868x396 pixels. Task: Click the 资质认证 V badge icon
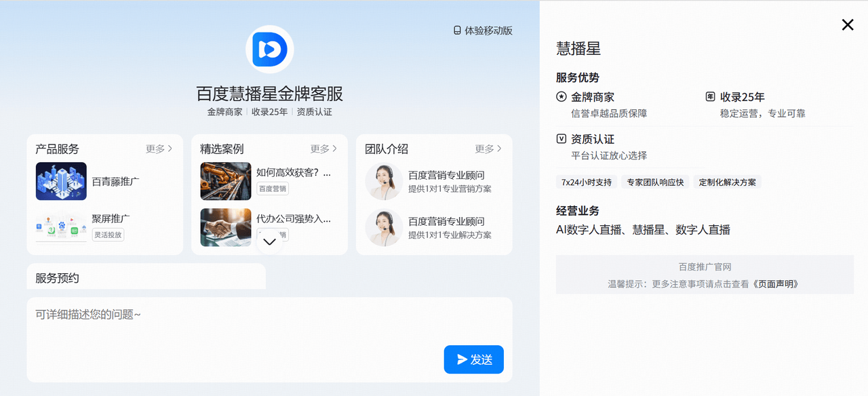(x=560, y=138)
